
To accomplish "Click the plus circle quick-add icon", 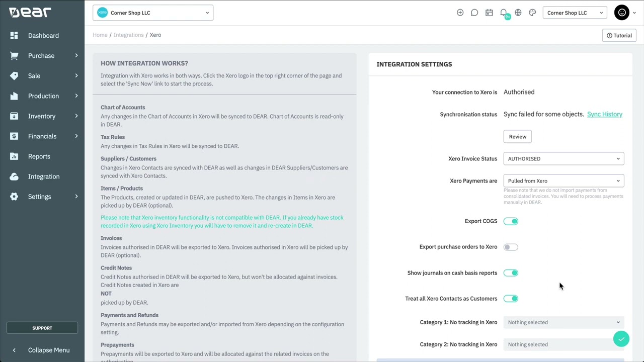I will (460, 13).
